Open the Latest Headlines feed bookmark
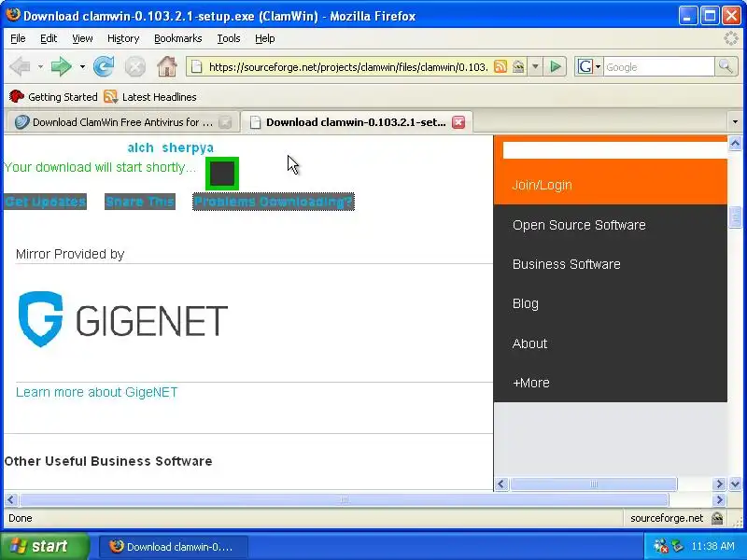Image resolution: width=747 pixels, height=560 pixels. (x=150, y=97)
